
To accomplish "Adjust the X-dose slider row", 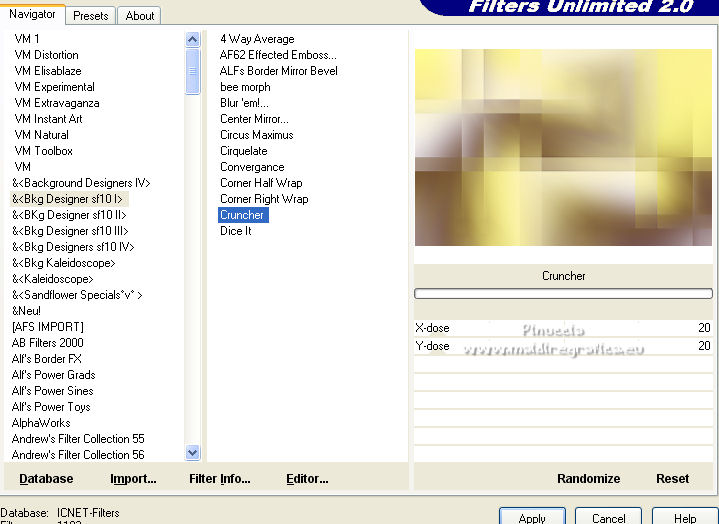I will point(563,328).
